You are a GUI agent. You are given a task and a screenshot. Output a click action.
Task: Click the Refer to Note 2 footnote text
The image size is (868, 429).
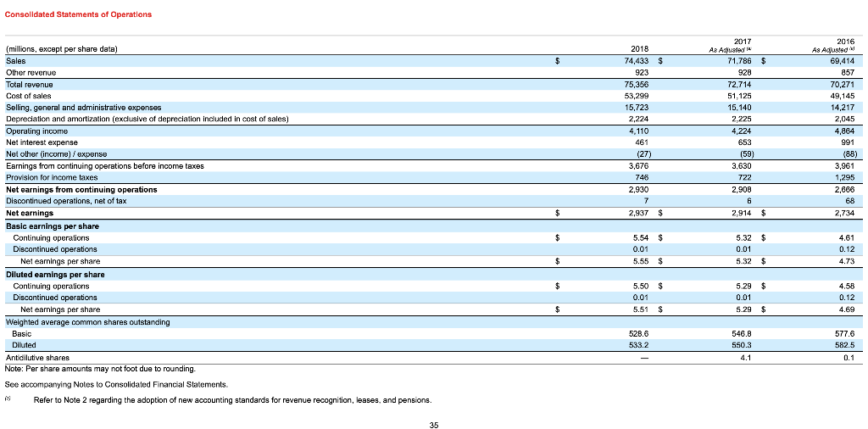click(x=232, y=400)
